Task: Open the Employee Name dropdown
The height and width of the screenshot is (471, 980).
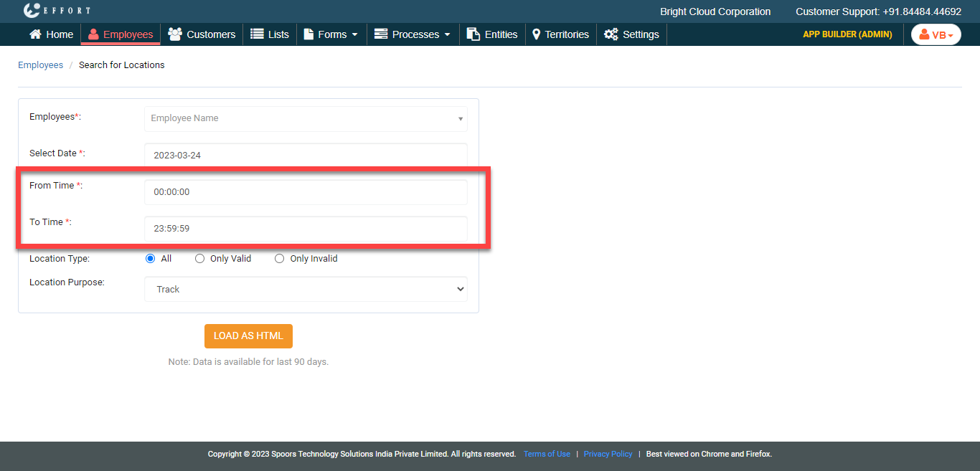Action: click(x=306, y=119)
